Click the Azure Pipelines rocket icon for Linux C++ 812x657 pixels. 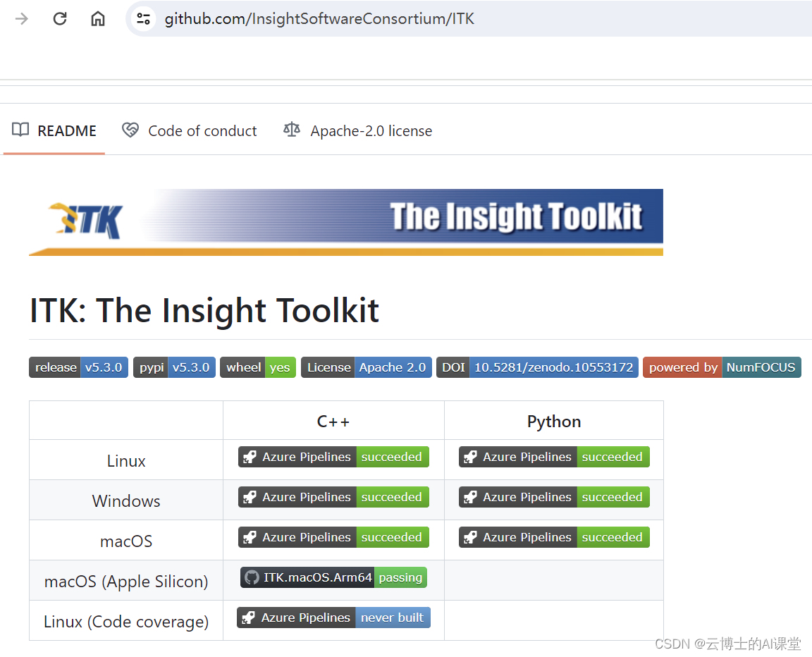click(x=251, y=457)
